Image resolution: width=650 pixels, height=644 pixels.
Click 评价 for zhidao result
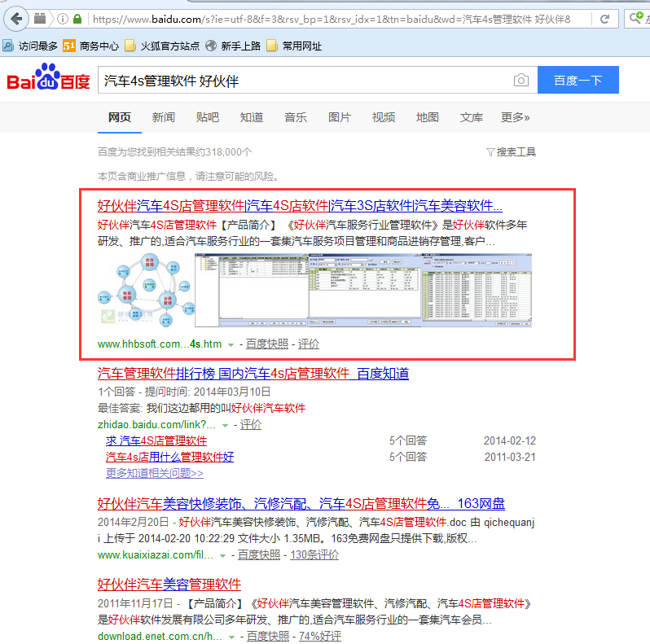[x=251, y=425]
